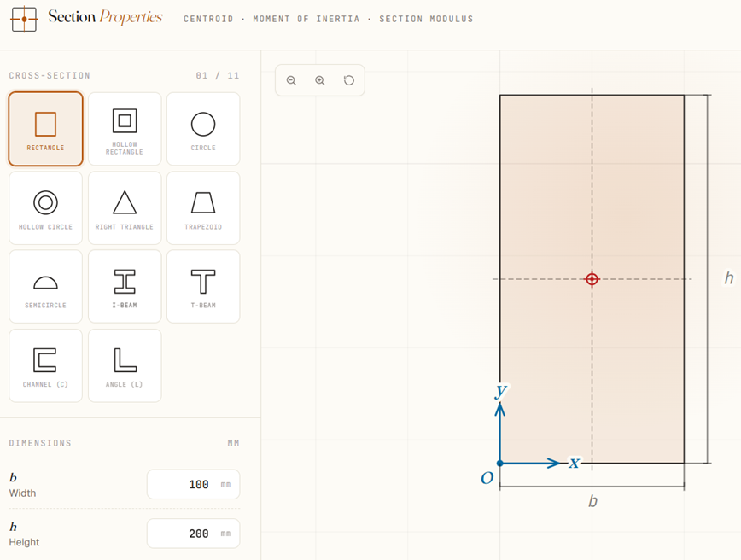
Task: Choose the Hollow Rectangle shape
Action: click(125, 129)
